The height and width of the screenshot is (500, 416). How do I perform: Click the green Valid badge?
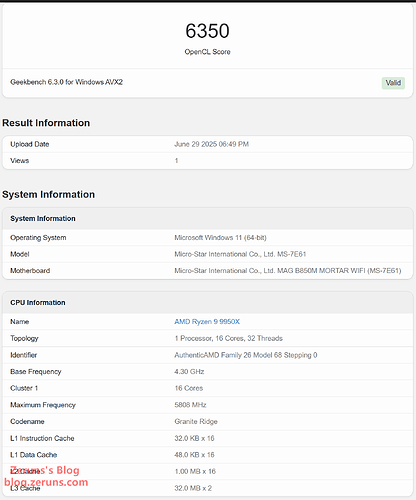pyautogui.click(x=393, y=83)
